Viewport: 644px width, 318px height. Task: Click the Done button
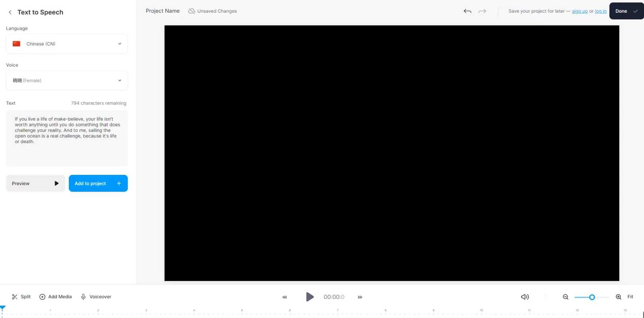pos(626,11)
